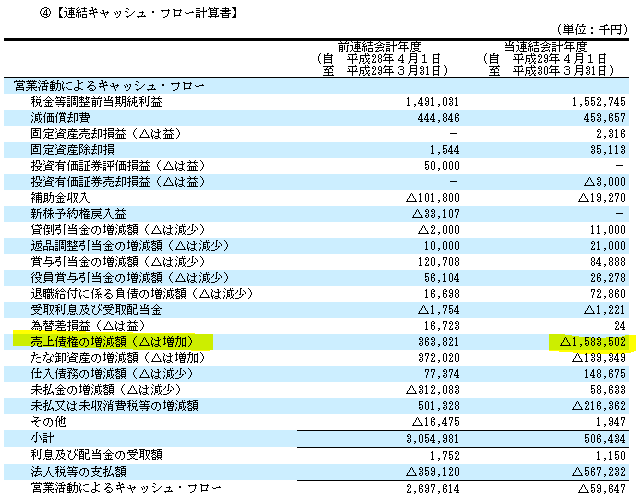This screenshot has width=641, height=497.
Task: Click the 補助金収入 row label
Action: (60, 198)
